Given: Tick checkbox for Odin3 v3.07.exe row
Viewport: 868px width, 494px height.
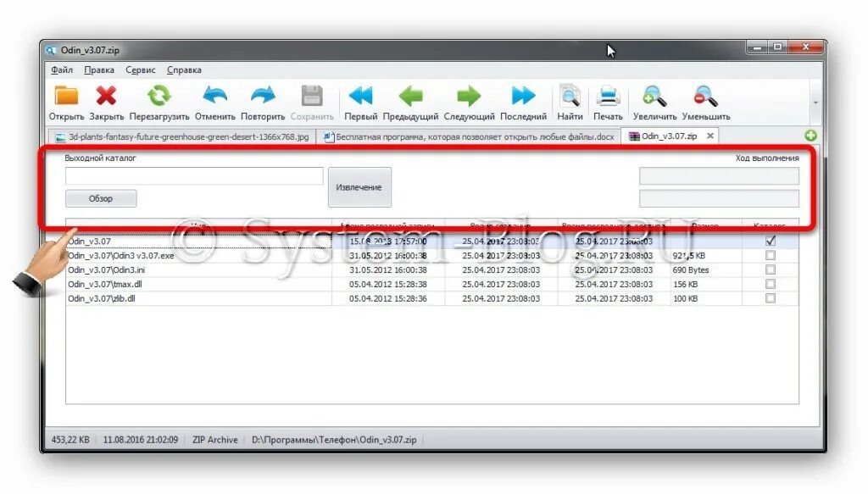Looking at the screenshot, I should coord(770,256).
